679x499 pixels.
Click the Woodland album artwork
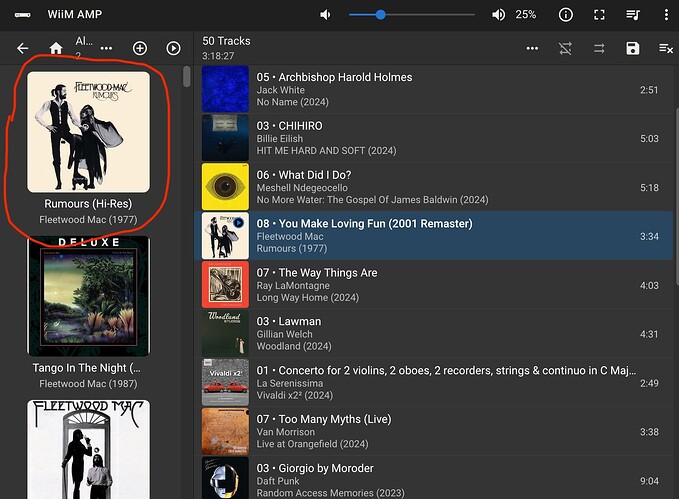pyautogui.click(x=225, y=334)
